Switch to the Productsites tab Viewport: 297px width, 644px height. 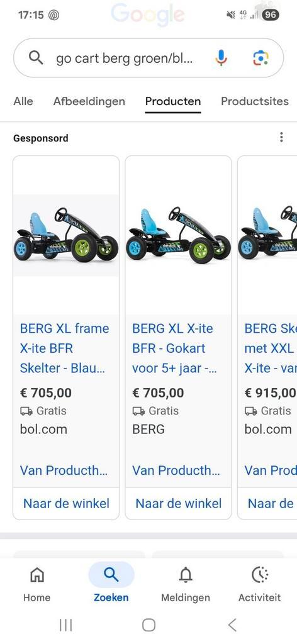(x=255, y=101)
